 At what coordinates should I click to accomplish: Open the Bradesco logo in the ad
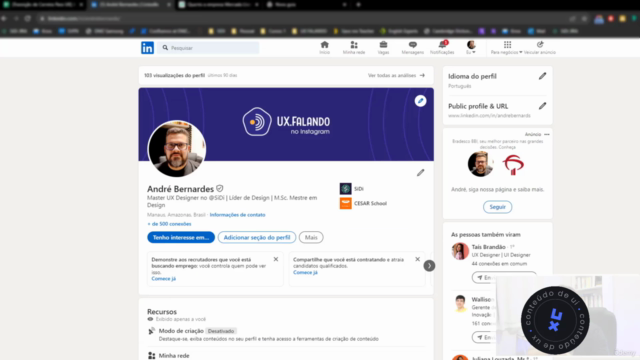[513, 165]
